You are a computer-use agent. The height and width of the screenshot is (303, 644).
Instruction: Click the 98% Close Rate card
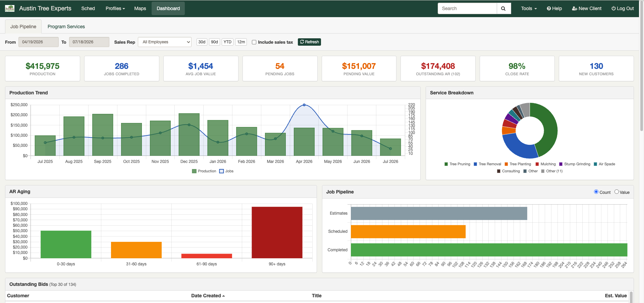[517, 69]
